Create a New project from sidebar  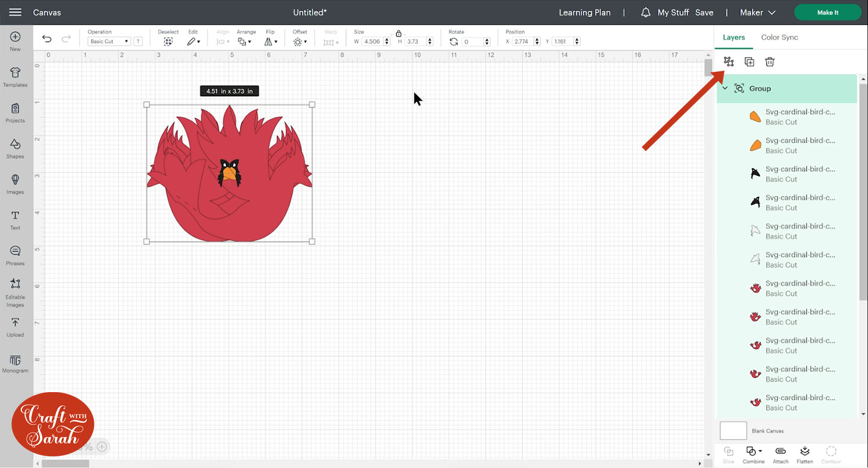15,41
